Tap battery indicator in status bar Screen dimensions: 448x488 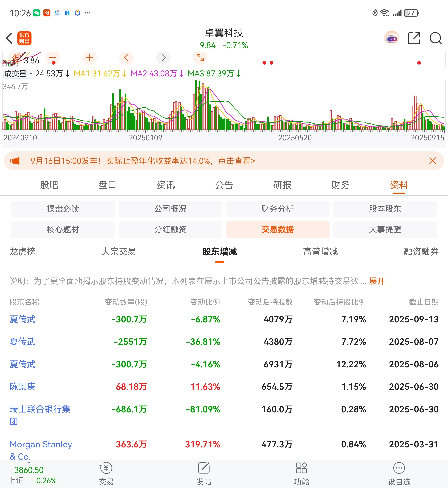[x=412, y=13]
